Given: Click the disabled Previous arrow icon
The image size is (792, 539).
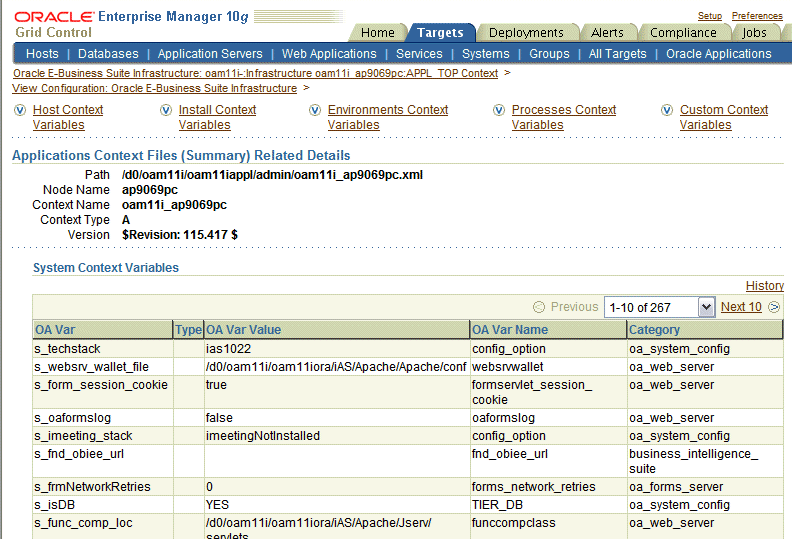Looking at the screenshot, I should [x=539, y=307].
